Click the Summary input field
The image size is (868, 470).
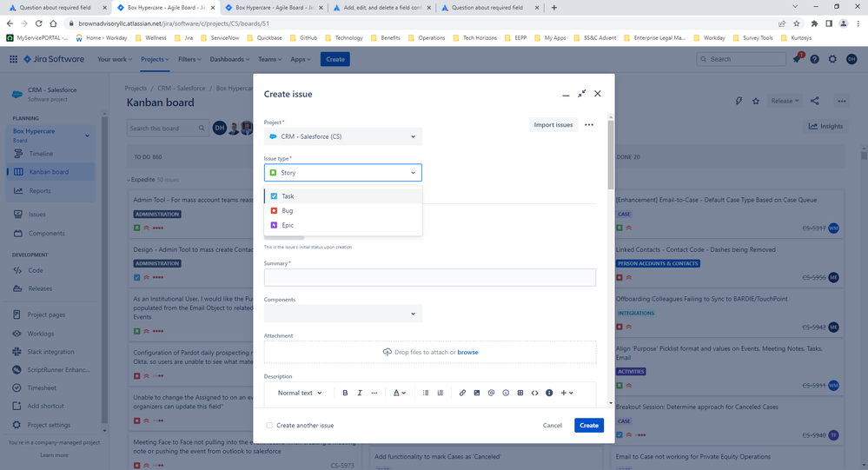(429, 277)
